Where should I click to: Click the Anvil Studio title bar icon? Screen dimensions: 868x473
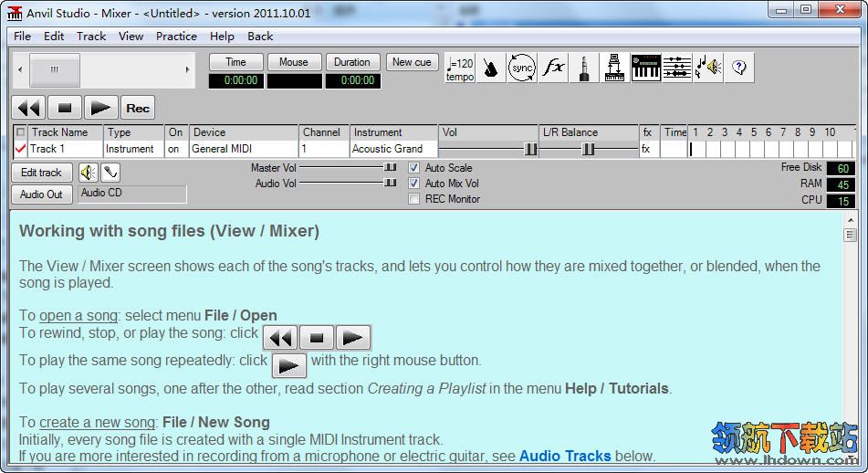(x=15, y=13)
